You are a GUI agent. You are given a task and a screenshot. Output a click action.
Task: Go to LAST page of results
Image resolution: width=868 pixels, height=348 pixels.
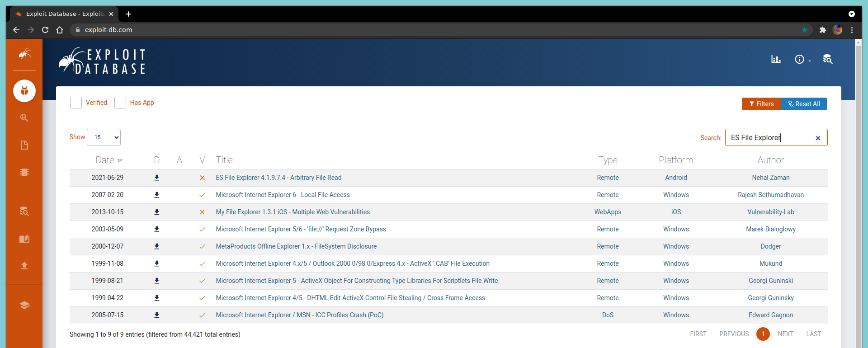(x=814, y=334)
